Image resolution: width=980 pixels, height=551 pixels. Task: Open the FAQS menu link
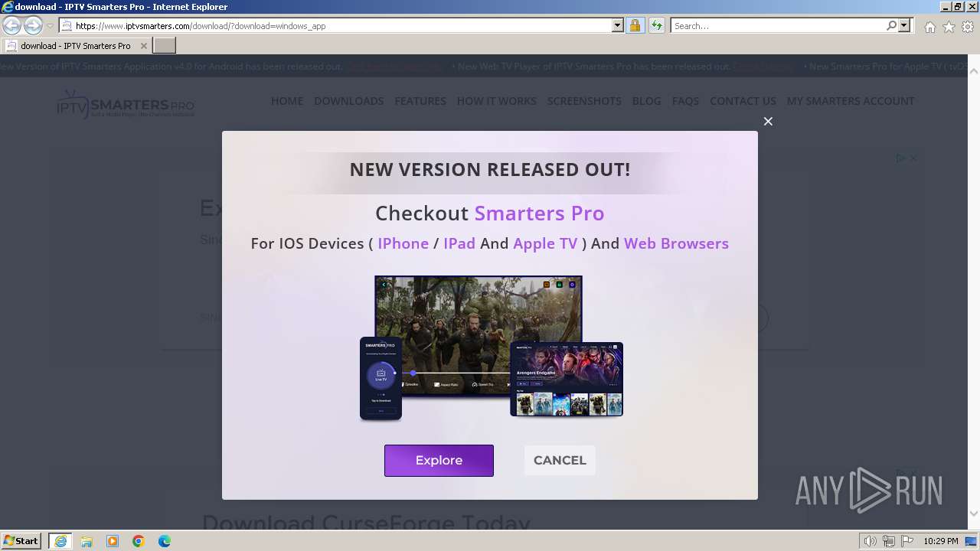(x=685, y=101)
